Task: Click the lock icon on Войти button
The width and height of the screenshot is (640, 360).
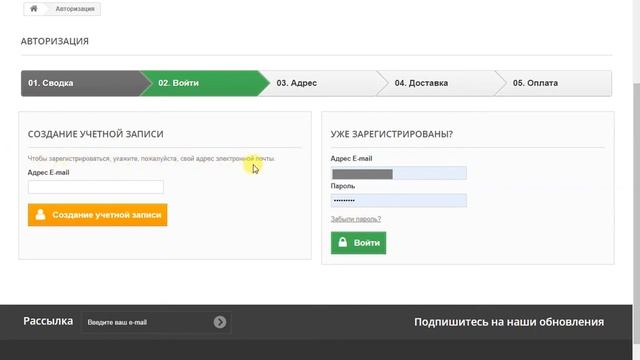Action: pyautogui.click(x=343, y=242)
